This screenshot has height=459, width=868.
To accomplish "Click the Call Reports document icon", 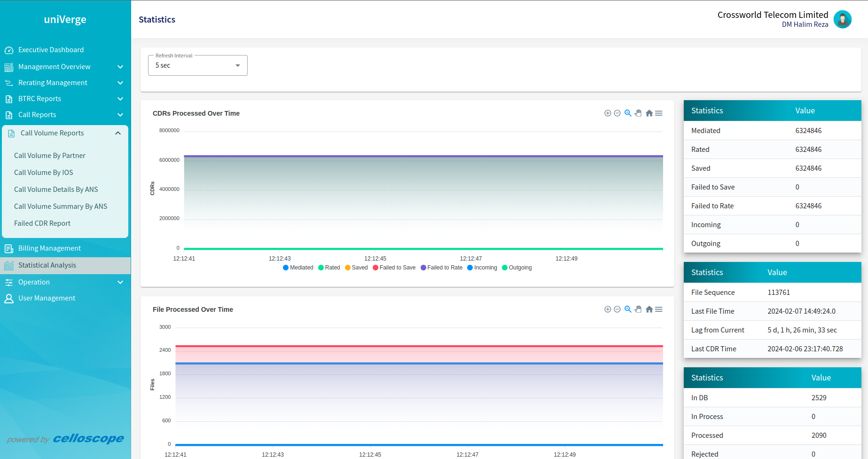I will [9, 115].
